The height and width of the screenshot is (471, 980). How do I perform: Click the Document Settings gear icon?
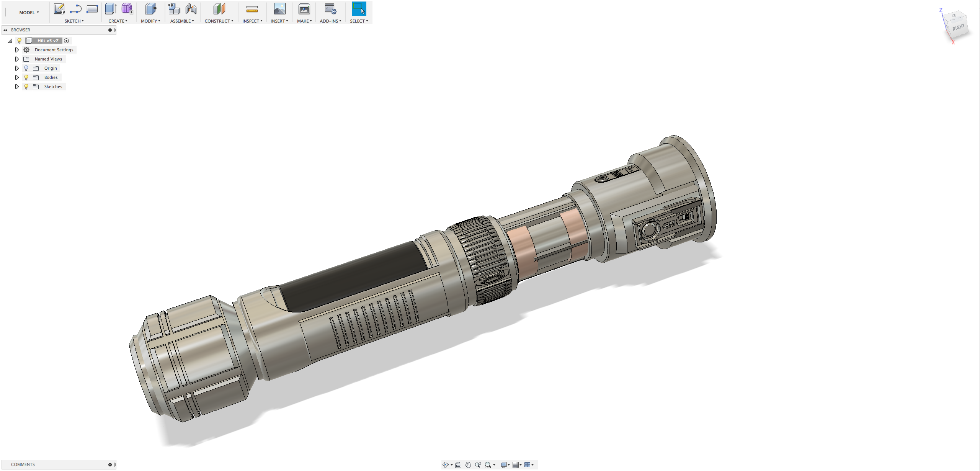tap(26, 50)
